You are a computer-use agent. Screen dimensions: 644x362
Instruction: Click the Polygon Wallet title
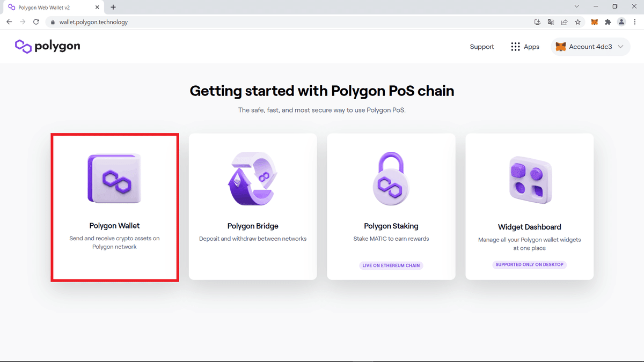pos(114,226)
